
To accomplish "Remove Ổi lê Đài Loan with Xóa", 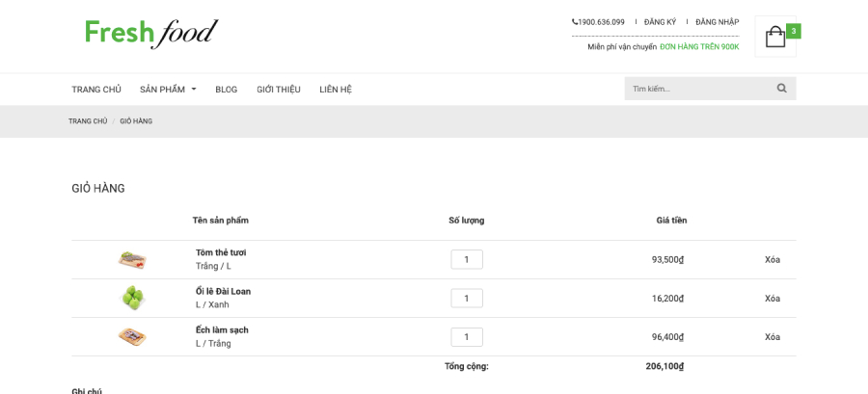I will tap(773, 299).
